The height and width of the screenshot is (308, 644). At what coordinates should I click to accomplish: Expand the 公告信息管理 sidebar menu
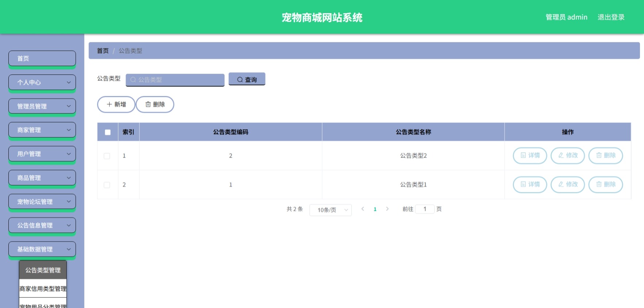[x=42, y=225]
